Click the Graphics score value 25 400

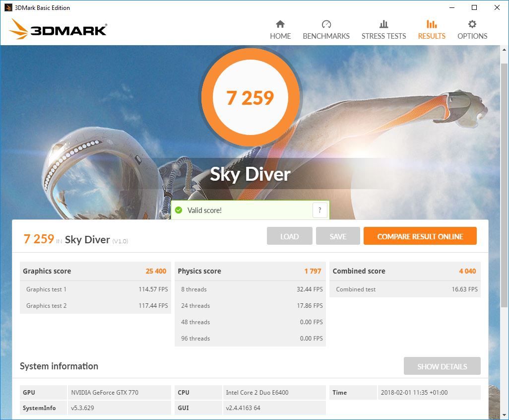(x=156, y=271)
